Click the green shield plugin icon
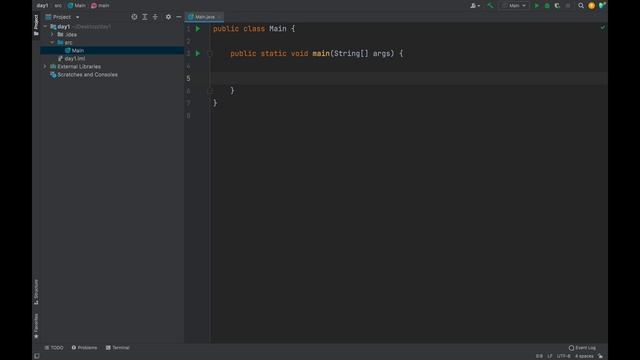Image resolution: width=640 pixels, height=360 pixels. pyautogui.click(x=602, y=5)
